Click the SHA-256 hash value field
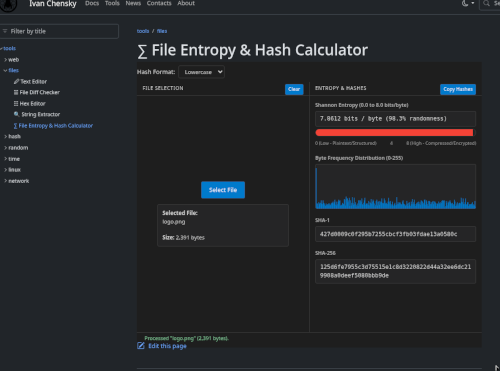Screen dimensions: 500x371 pyautogui.click(x=396, y=271)
